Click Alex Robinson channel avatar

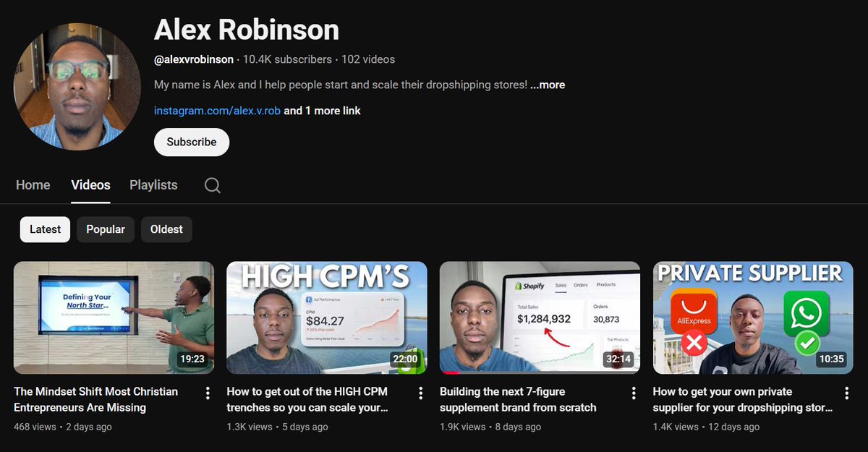click(77, 86)
